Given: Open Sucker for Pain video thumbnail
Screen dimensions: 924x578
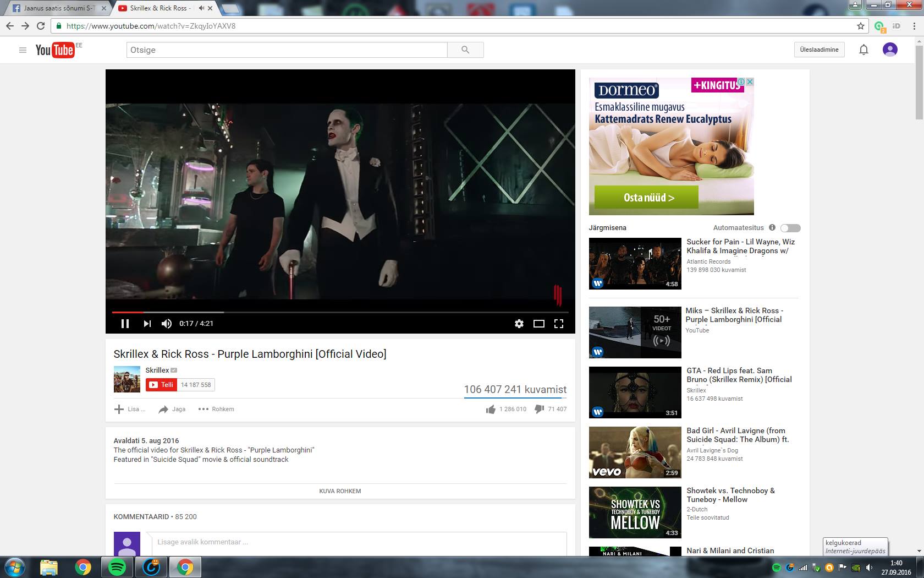Looking at the screenshot, I should [x=635, y=264].
